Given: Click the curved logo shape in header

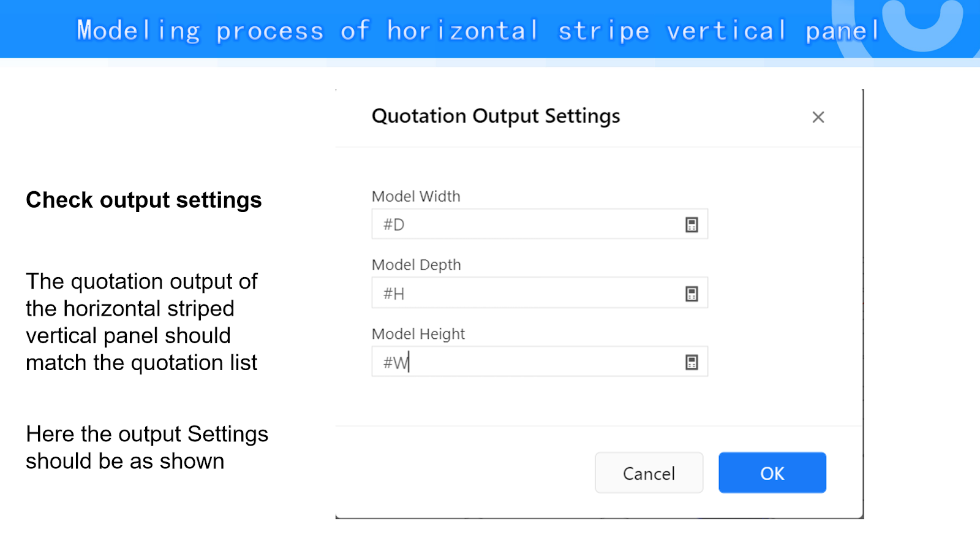Looking at the screenshot, I should [922, 29].
